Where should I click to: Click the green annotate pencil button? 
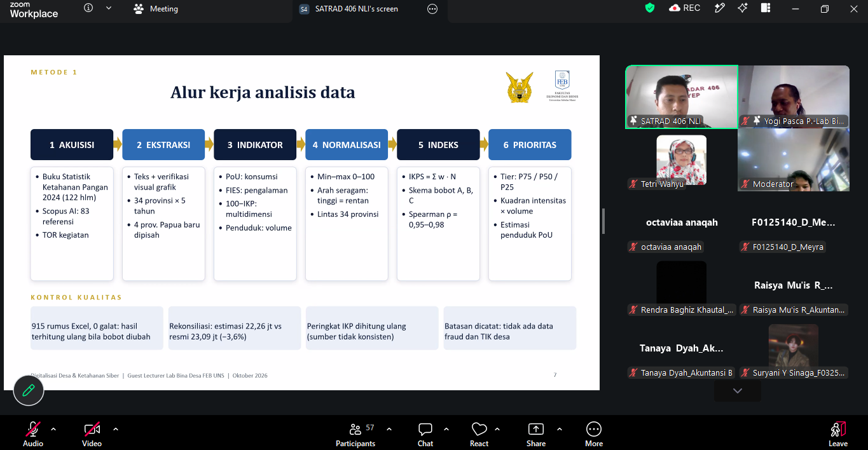[x=29, y=390]
